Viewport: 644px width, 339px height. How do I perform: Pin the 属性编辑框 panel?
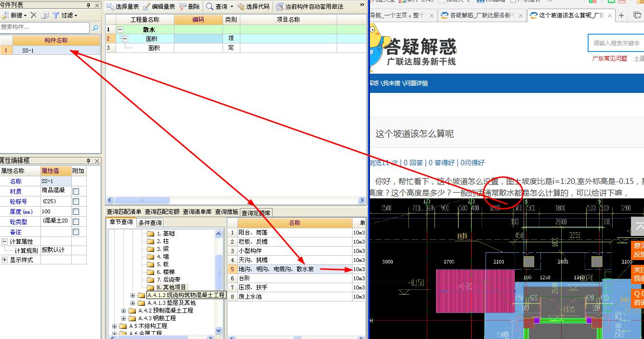pos(89,161)
